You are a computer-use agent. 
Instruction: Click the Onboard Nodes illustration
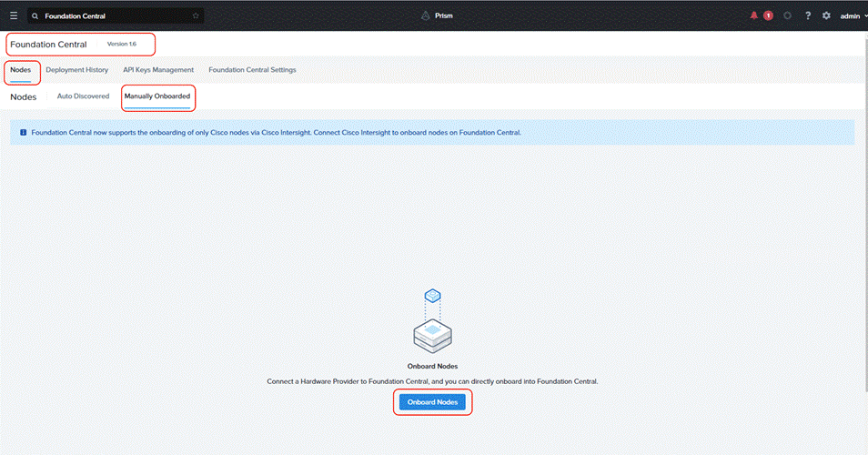(432, 321)
